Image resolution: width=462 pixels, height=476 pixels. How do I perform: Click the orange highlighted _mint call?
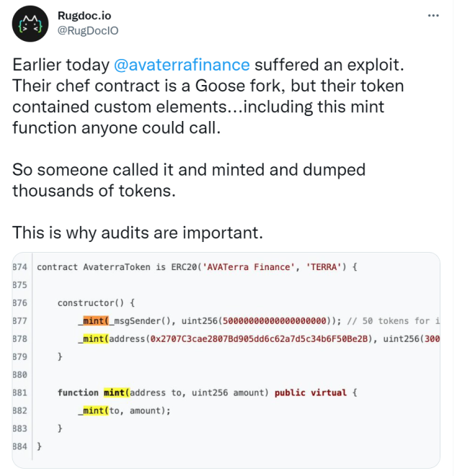click(94, 320)
